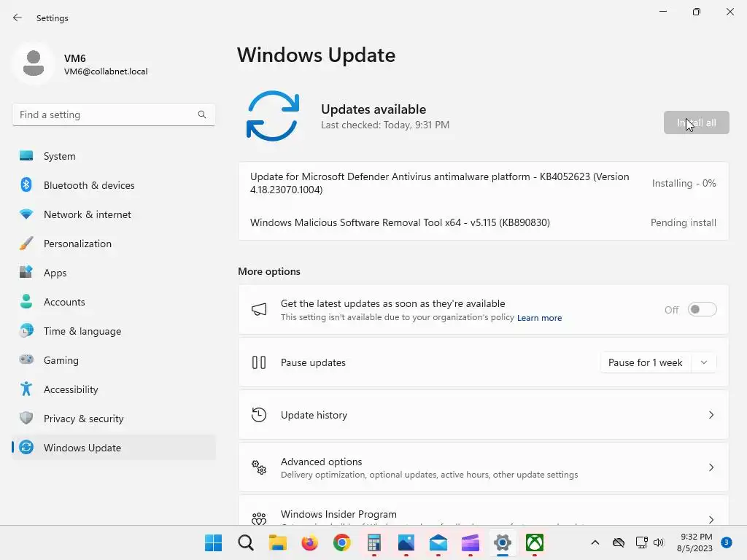Image resolution: width=747 pixels, height=560 pixels.
Task: Click the Accessibility figure icon
Action: pyautogui.click(x=26, y=389)
